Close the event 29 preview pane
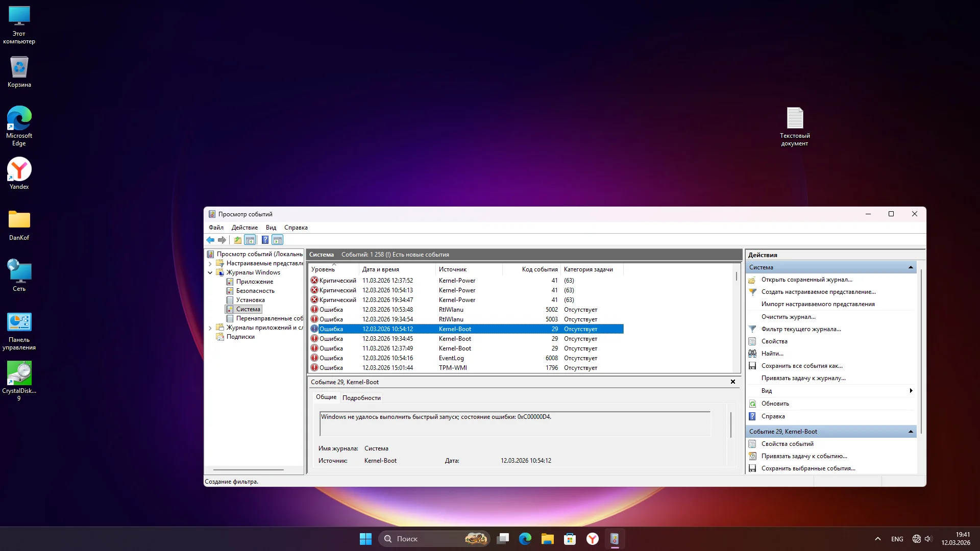Viewport: 980px width, 551px height. 733,382
